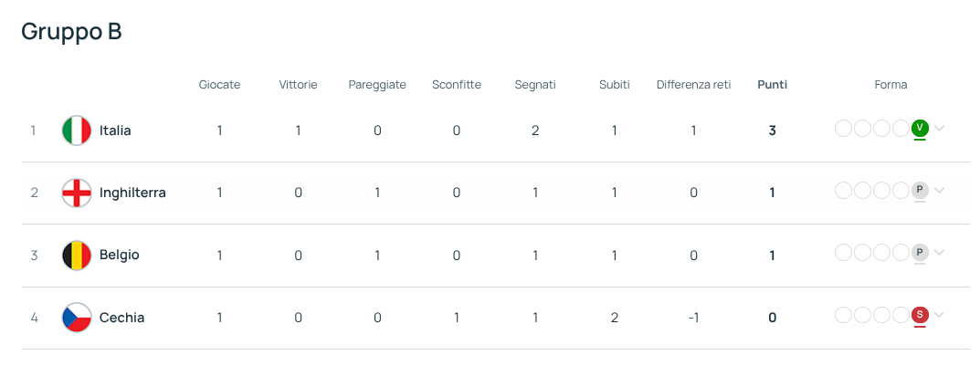
Task: Open the Cechia team name
Action: pos(121,318)
